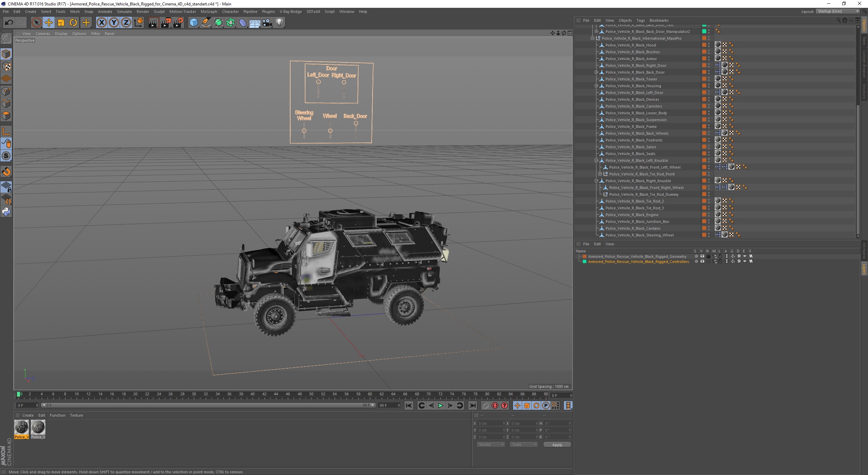Image resolution: width=868 pixels, height=475 pixels.
Task: Activate the Move tool in the top toolbar
Action: point(49,23)
